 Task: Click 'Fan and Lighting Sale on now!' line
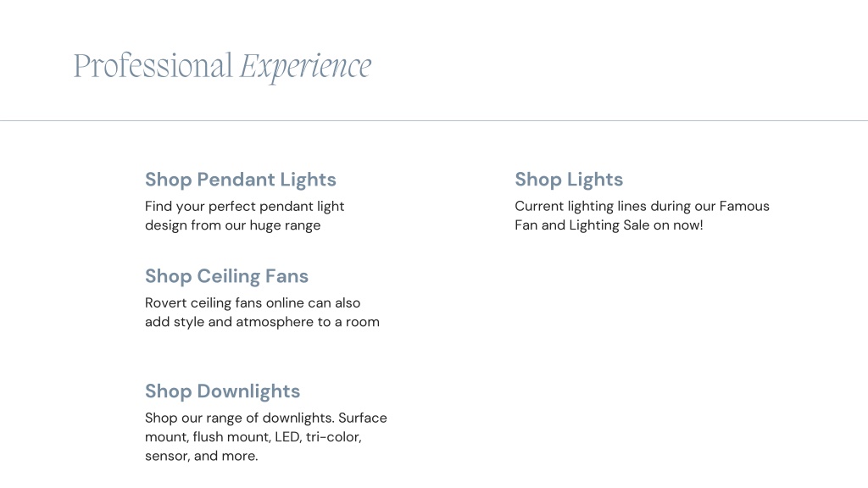click(609, 225)
